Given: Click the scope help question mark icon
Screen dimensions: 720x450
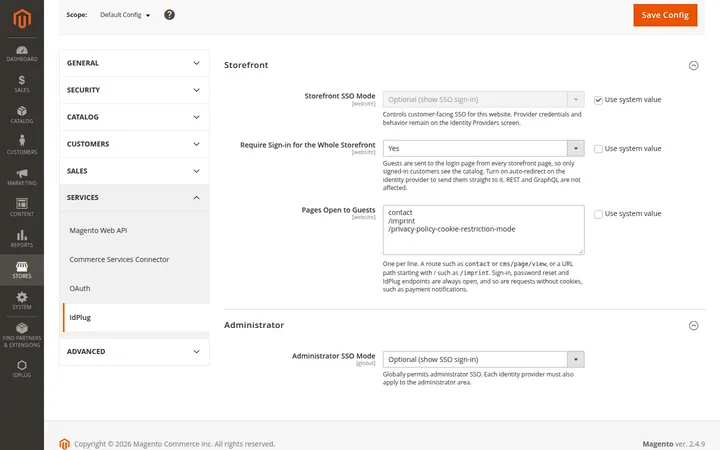Looking at the screenshot, I should pos(169,15).
